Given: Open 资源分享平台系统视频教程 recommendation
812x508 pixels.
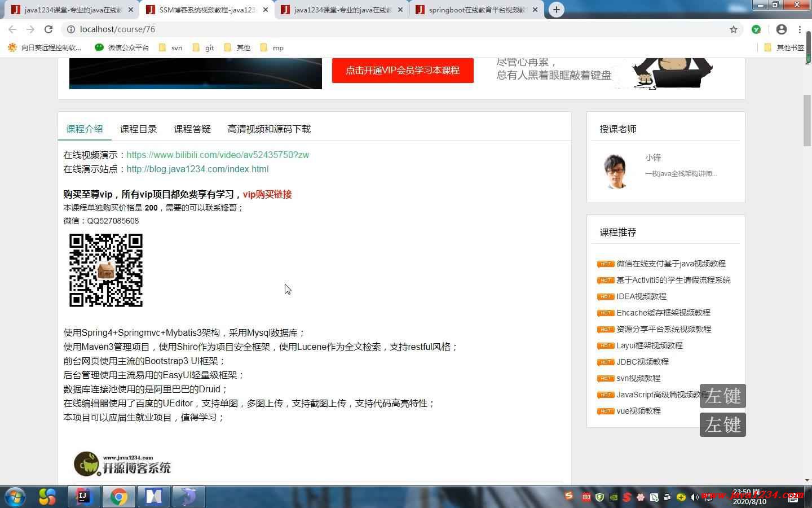Looking at the screenshot, I should point(664,329).
